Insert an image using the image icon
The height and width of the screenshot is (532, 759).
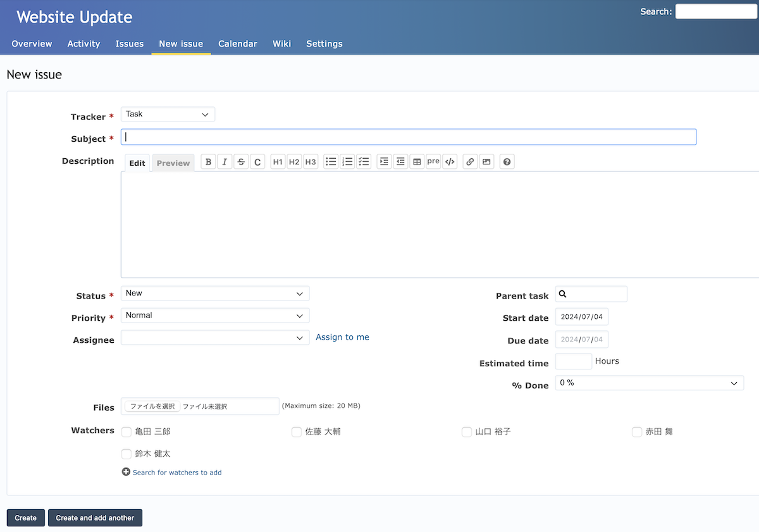(486, 161)
